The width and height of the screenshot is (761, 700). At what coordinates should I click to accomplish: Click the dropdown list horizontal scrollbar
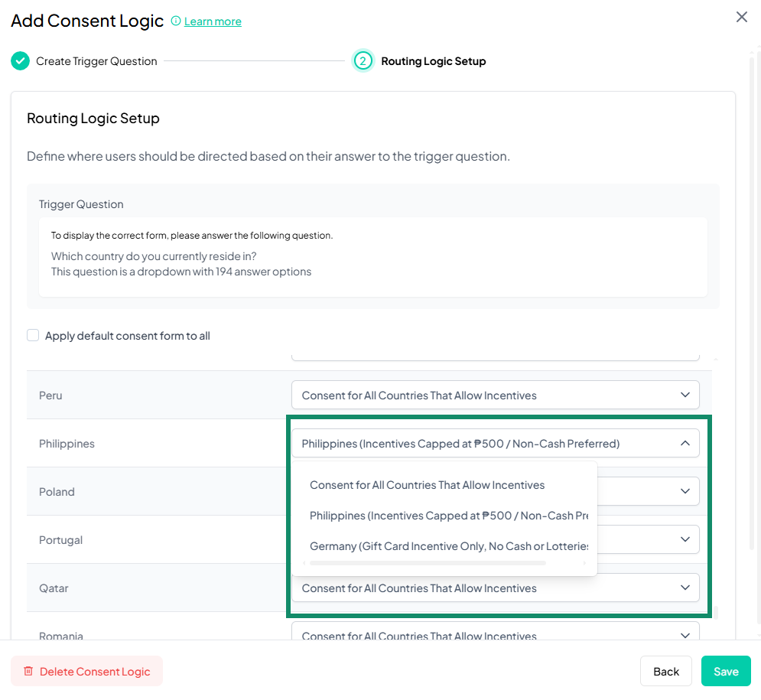[428, 562]
